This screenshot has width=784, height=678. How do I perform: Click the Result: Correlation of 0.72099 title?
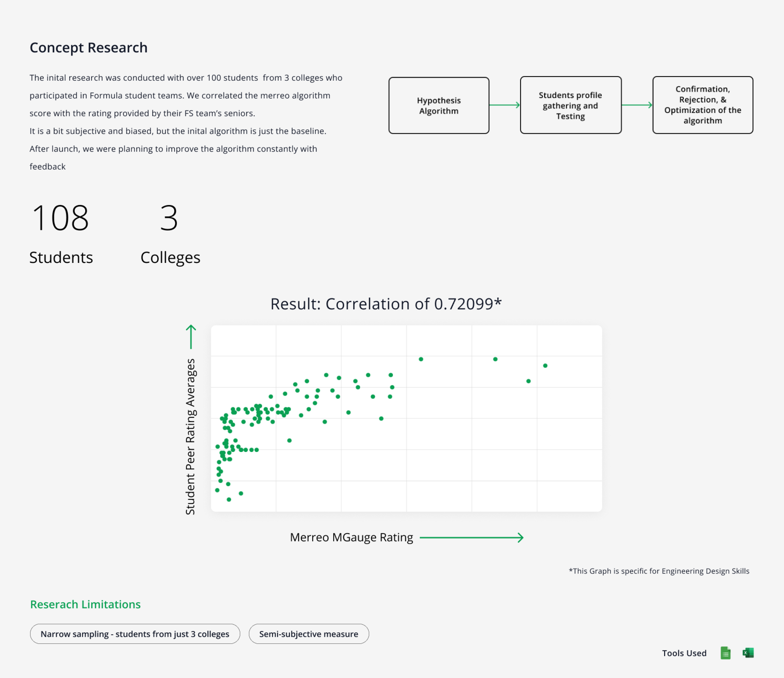click(385, 304)
